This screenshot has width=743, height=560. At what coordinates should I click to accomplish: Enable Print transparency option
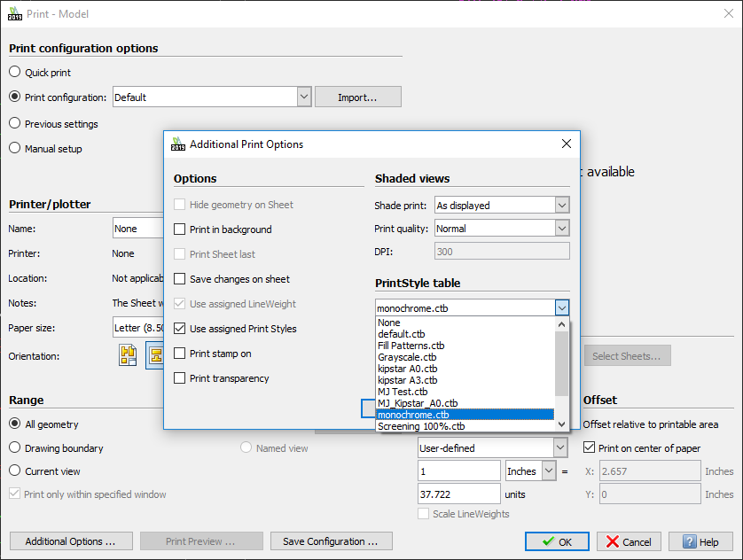[x=181, y=378]
